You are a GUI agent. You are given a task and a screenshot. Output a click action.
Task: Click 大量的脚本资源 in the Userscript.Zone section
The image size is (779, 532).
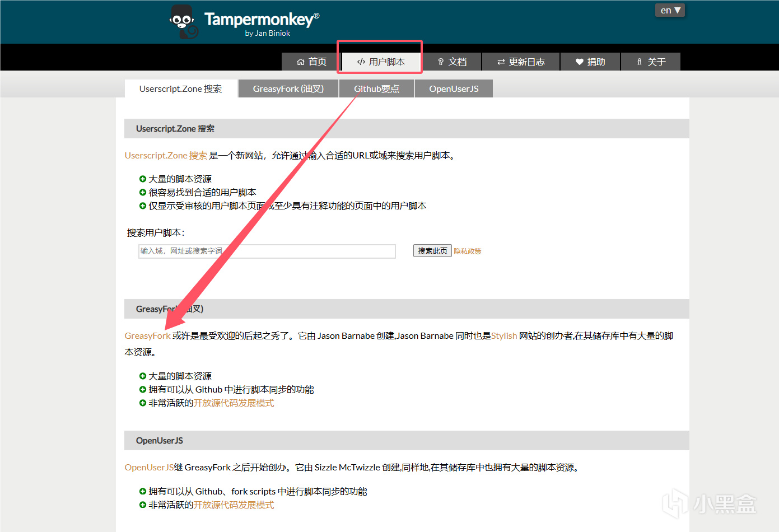pos(180,179)
